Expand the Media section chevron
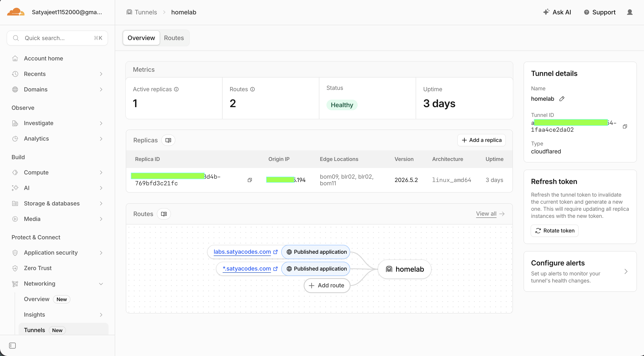The image size is (644, 356). tap(101, 219)
